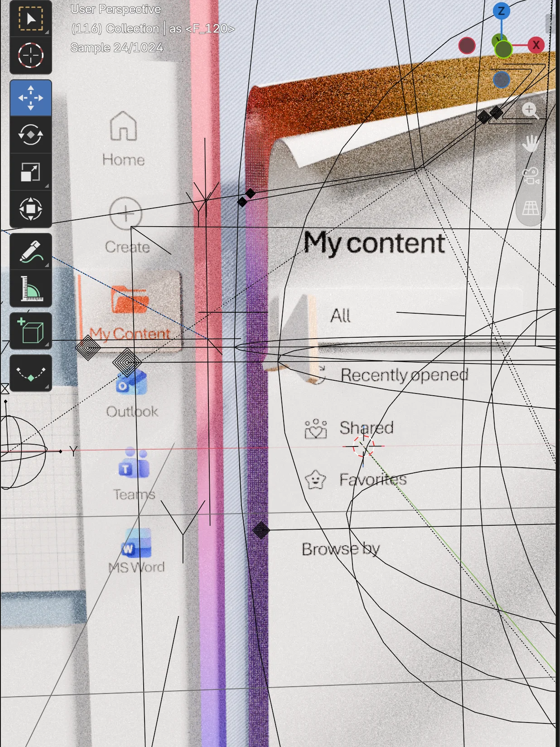560x747 pixels.
Task: Click the magnifier zoom viewport button
Action: pyautogui.click(x=530, y=110)
